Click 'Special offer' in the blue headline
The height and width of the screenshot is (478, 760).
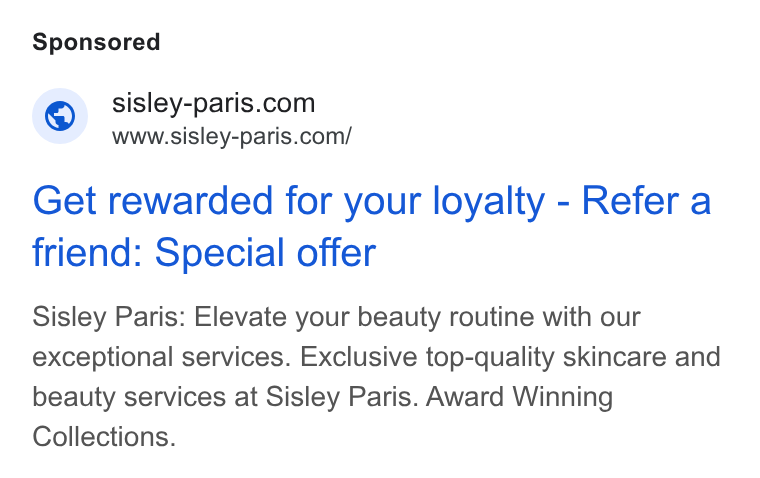pos(265,253)
